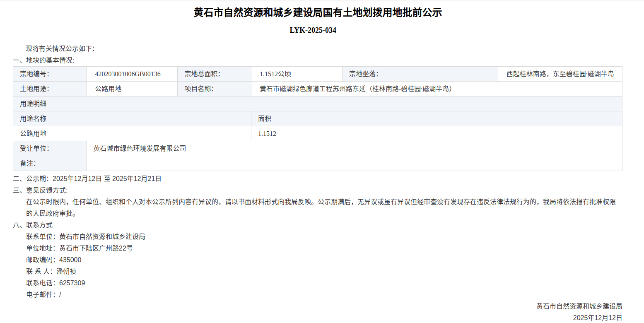Viewport: 644px width, 323px height.
Task: Click the 宗地坐落 label cell
Action: pyautogui.click(x=364, y=74)
